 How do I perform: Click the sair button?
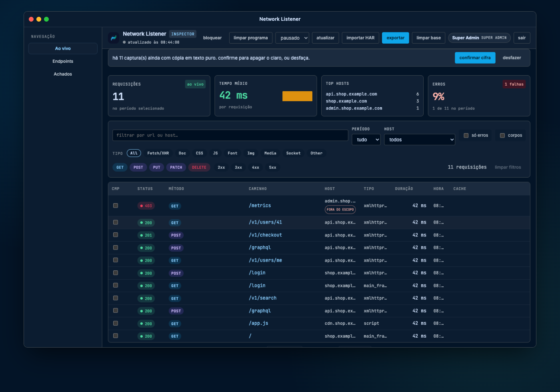pos(522,38)
